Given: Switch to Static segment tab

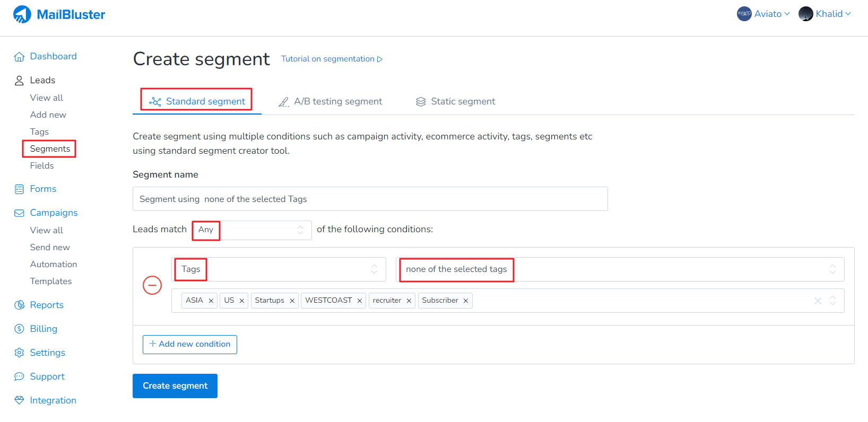Looking at the screenshot, I should click(455, 101).
